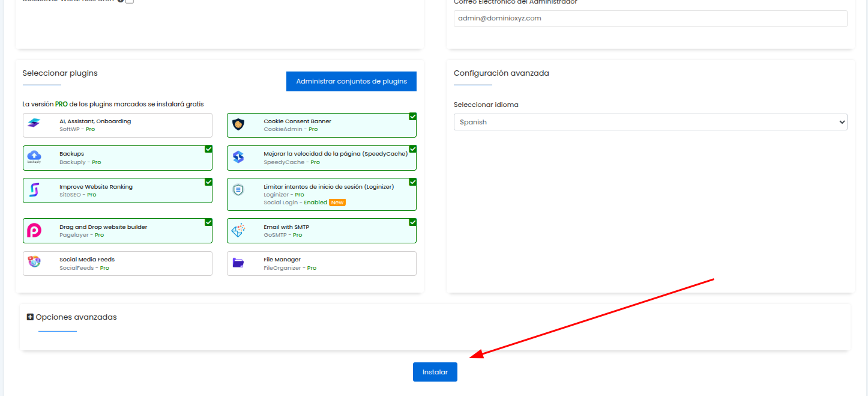Uncheck the Drag and Drop builder checkmark

[208, 222]
